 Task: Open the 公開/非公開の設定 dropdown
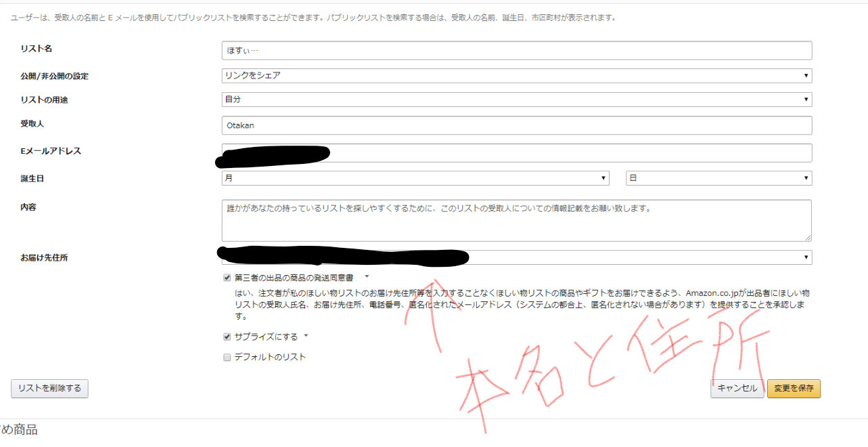pyautogui.click(x=517, y=76)
